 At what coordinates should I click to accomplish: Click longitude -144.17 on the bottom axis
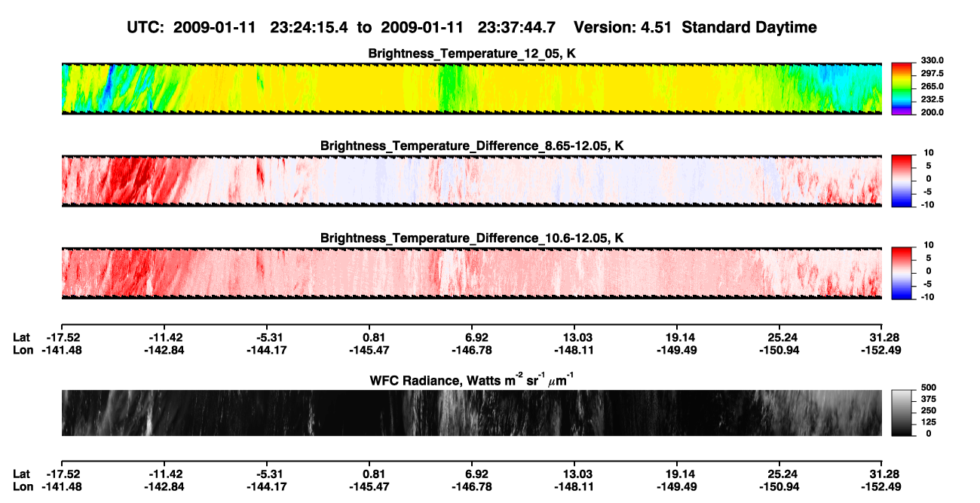click(x=267, y=486)
